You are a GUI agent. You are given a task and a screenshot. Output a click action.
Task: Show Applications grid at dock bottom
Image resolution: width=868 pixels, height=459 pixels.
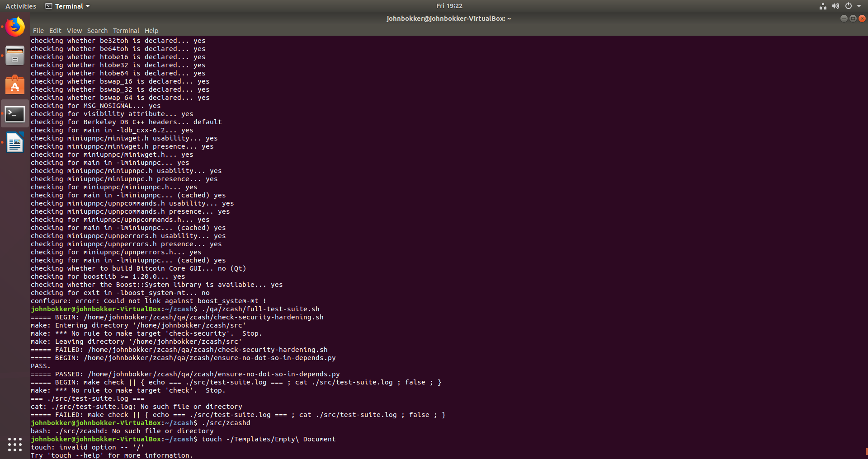[x=15, y=444]
